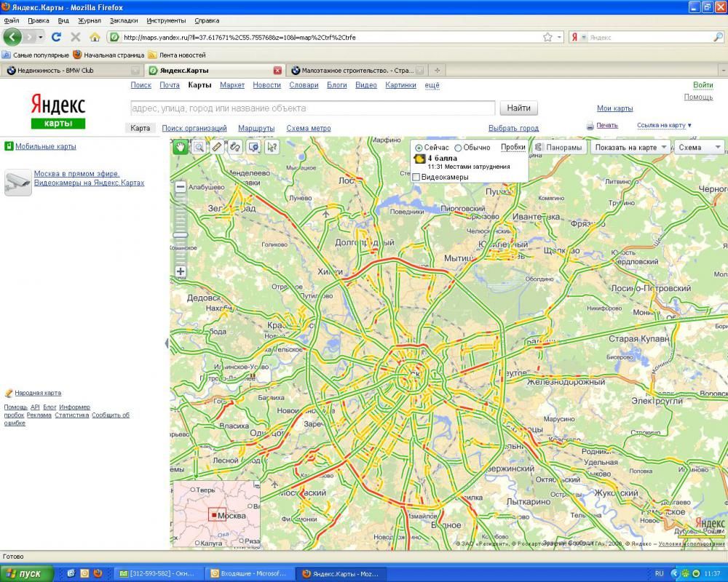Go to the home page icon
The height and width of the screenshot is (582, 728).
95,37
